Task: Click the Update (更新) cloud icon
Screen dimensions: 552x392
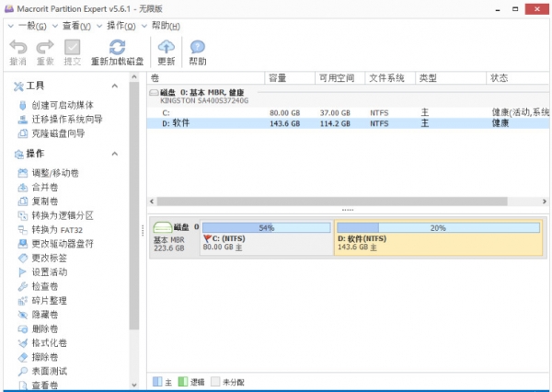Action: click(167, 47)
